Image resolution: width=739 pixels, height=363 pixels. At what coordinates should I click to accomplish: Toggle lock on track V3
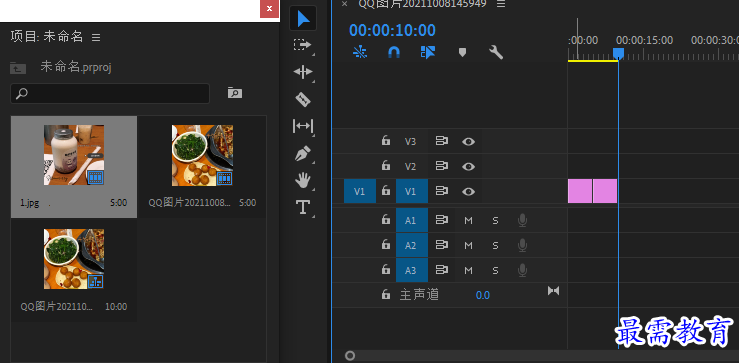[x=386, y=140]
